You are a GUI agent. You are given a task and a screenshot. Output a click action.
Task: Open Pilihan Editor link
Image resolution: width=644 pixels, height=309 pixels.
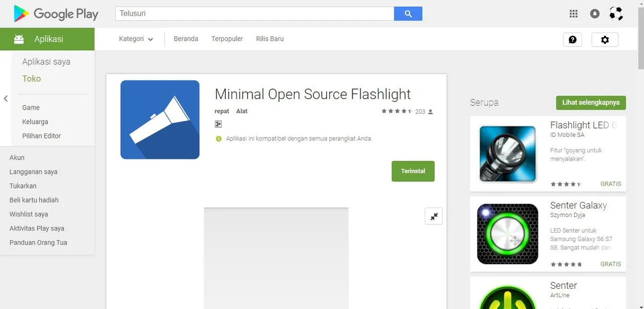point(41,136)
